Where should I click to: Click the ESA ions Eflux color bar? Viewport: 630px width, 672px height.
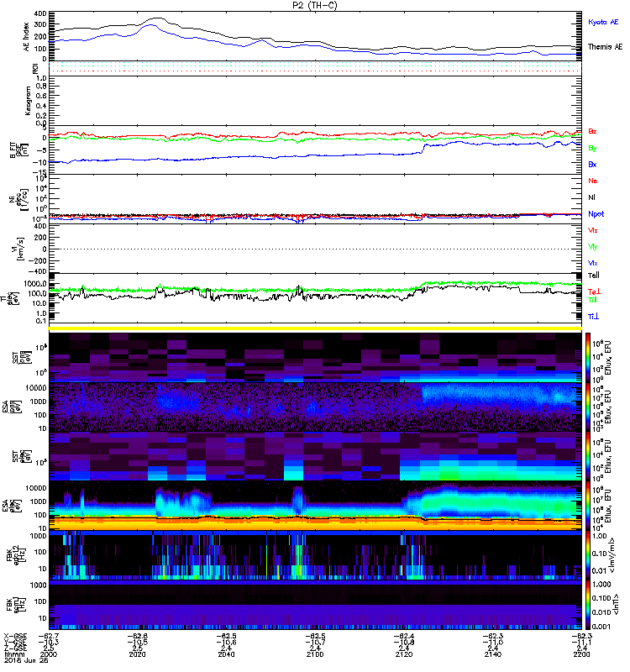pyautogui.click(x=588, y=407)
